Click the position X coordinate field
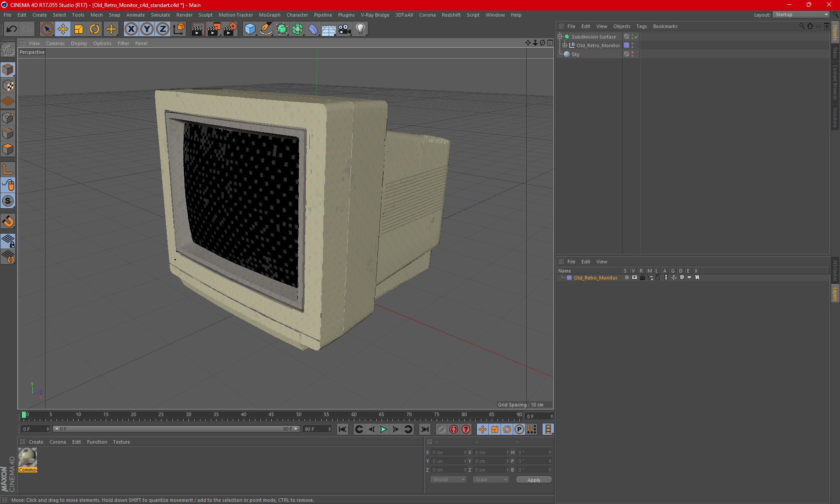 coord(448,452)
